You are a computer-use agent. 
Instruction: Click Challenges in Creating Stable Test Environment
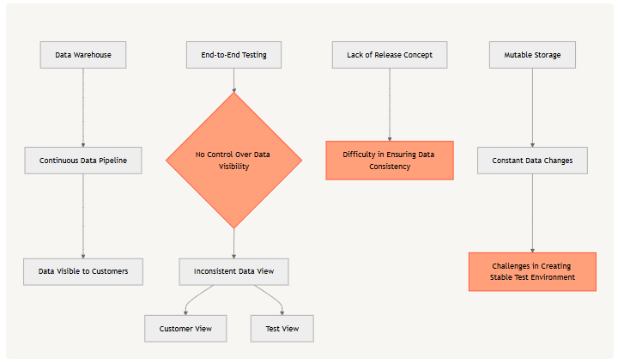(532, 271)
